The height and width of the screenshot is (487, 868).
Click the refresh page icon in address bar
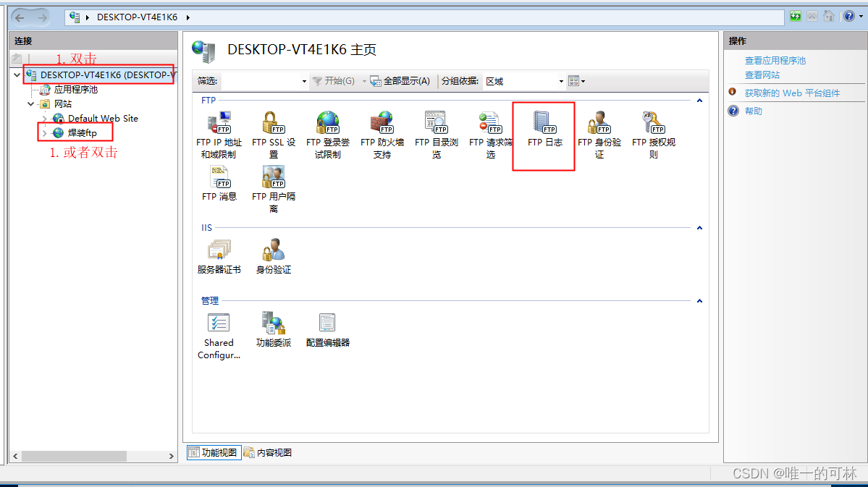point(796,16)
